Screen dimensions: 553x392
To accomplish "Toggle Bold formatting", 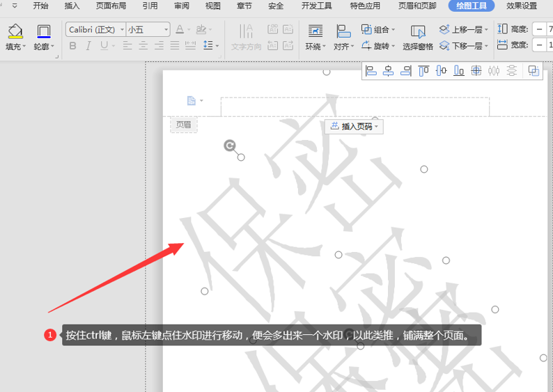I will 72,45.
